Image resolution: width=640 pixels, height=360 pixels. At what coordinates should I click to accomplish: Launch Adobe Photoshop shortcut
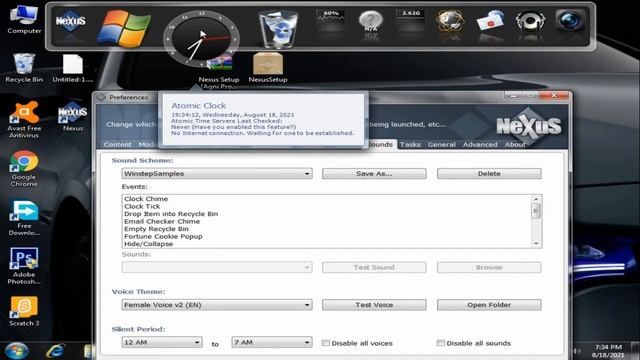click(24, 266)
